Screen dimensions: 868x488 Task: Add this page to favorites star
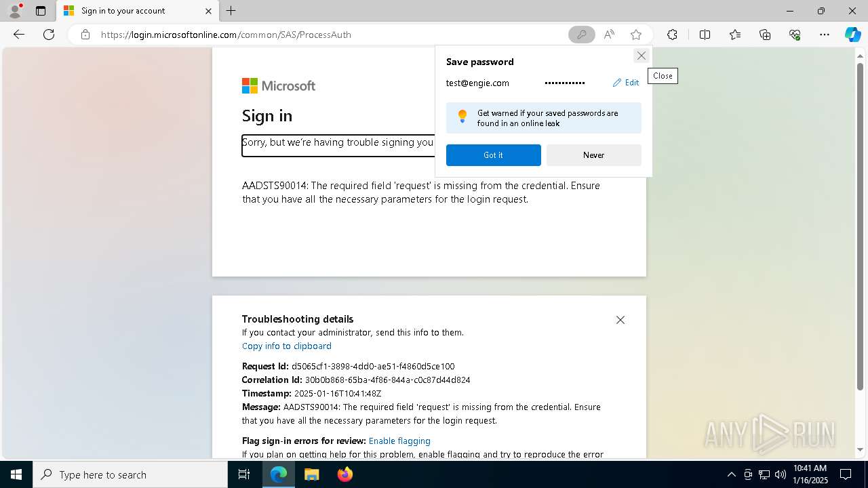pyautogui.click(x=636, y=35)
